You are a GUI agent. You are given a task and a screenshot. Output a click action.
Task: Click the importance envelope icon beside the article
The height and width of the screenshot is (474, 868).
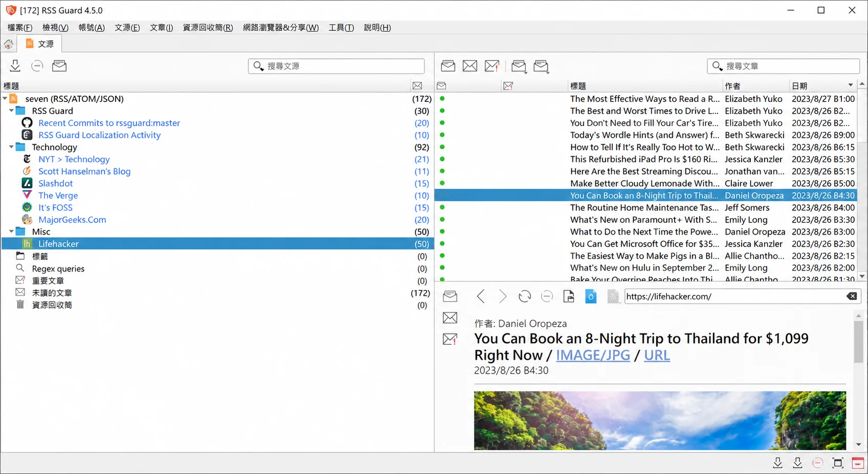pyautogui.click(x=450, y=339)
